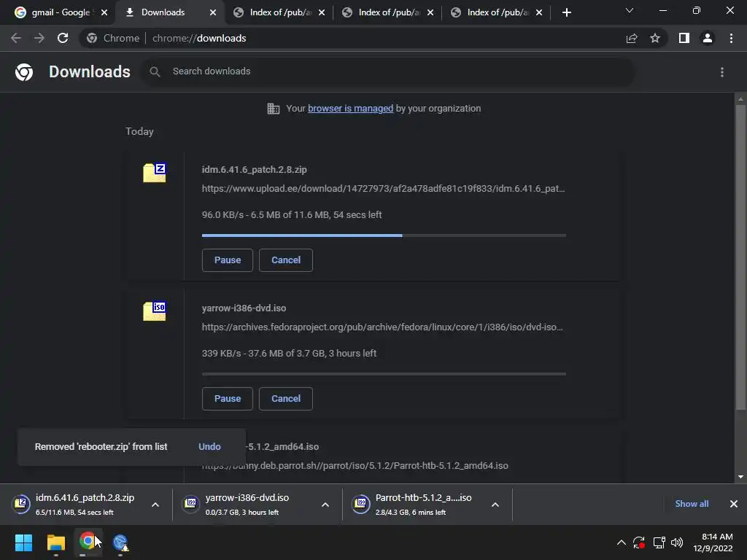Go back with the back arrow

click(16, 38)
